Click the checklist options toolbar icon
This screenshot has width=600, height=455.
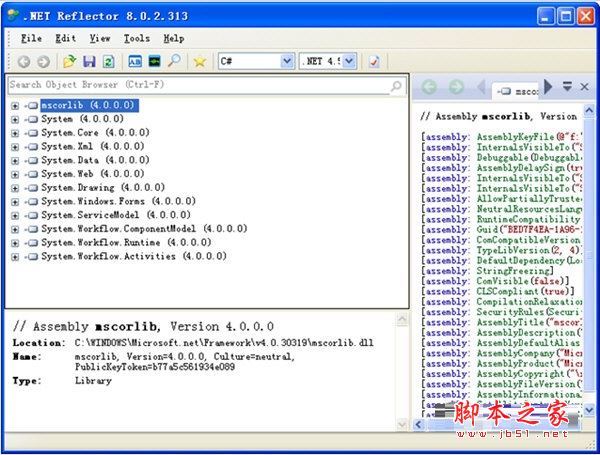pyautogui.click(x=374, y=62)
